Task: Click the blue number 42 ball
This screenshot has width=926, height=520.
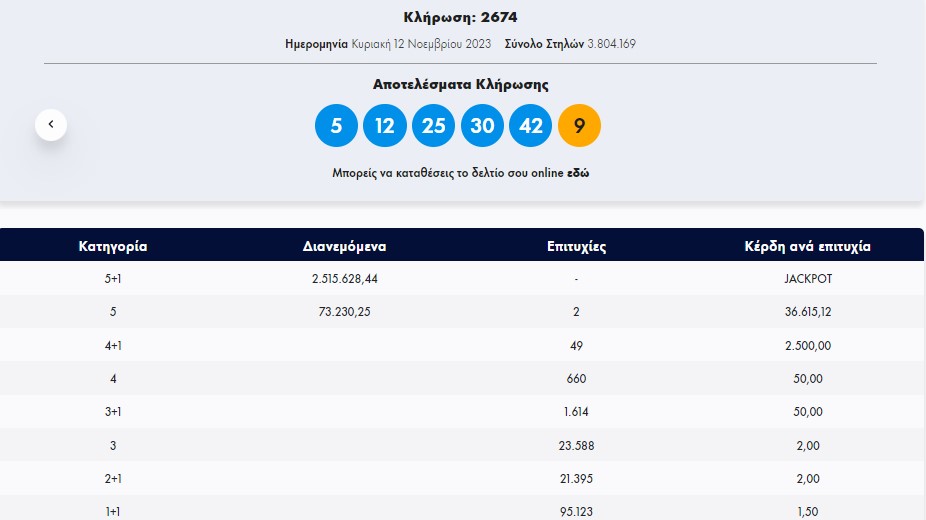Action: pyautogui.click(x=531, y=126)
